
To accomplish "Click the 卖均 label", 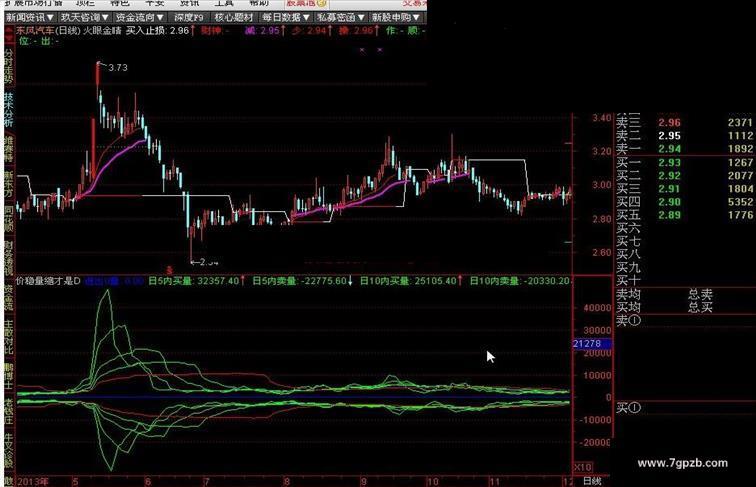I will 628,294.
